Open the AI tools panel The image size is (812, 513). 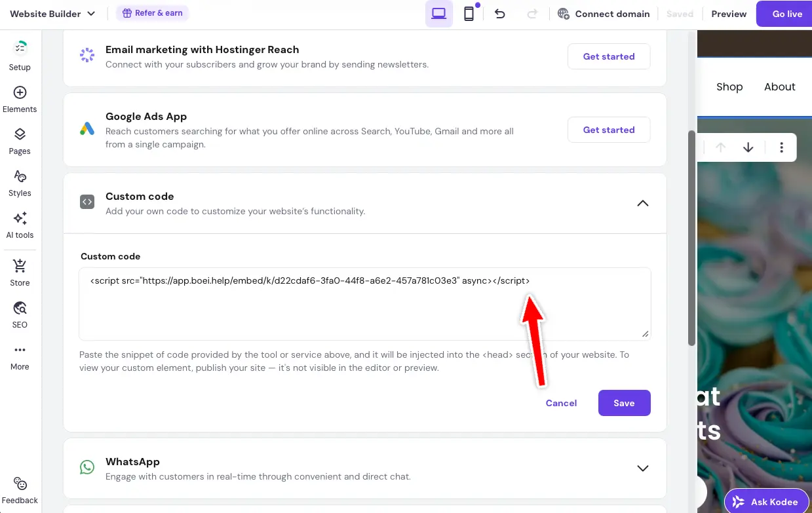click(20, 225)
